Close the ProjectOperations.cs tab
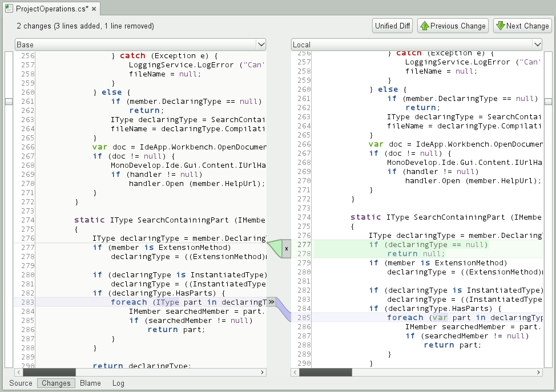Image resolution: width=556 pixels, height=392 pixels. [x=94, y=9]
